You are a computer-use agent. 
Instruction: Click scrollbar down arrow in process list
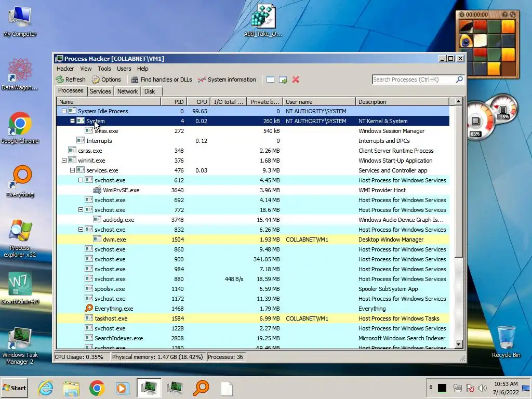[x=458, y=344]
